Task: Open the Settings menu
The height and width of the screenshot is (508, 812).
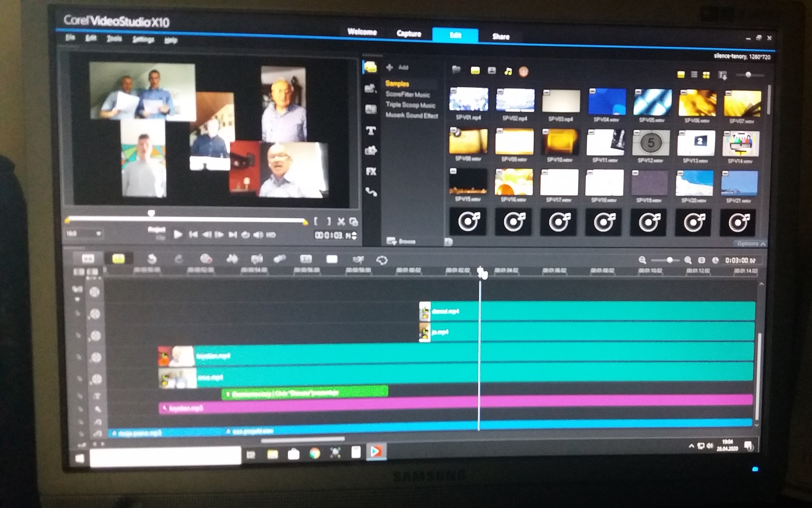Action: pyautogui.click(x=143, y=39)
